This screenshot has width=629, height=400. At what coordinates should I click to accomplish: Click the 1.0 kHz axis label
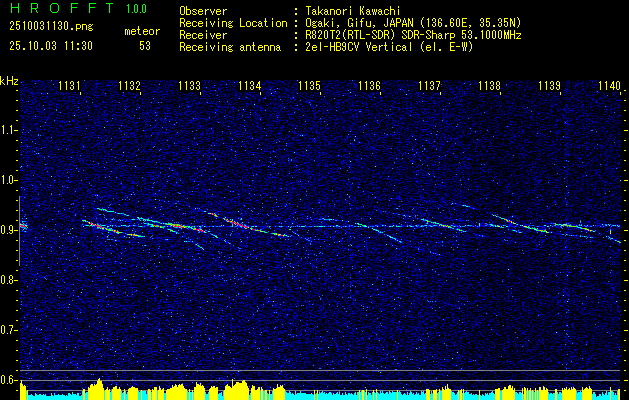[8, 180]
